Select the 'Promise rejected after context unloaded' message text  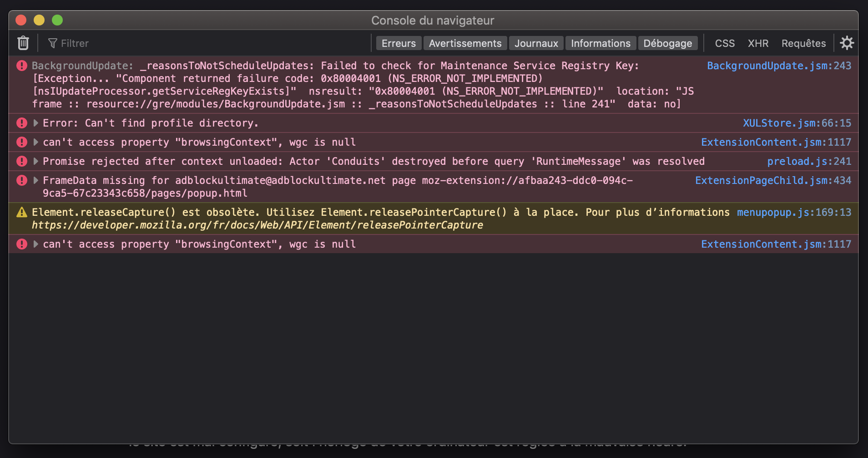pyautogui.click(x=373, y=161)
